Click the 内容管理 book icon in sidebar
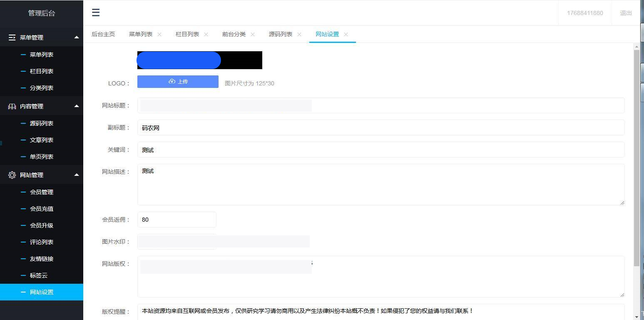This screenshot has height=320, width=644. click(x=12, y=106)
